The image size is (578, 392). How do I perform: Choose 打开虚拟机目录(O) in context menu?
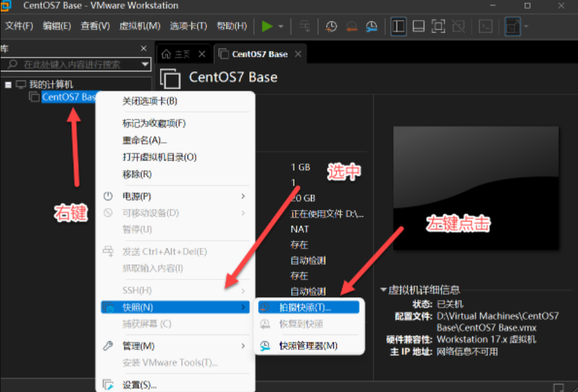[176, 157]
